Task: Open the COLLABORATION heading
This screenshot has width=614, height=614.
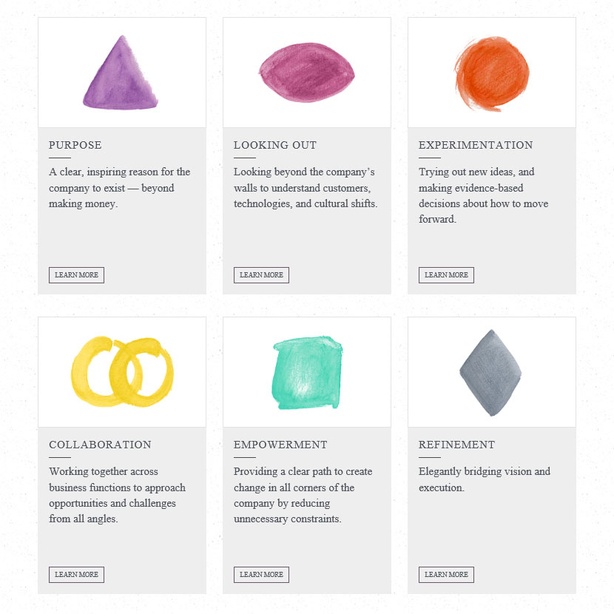Action: point(100,445)
